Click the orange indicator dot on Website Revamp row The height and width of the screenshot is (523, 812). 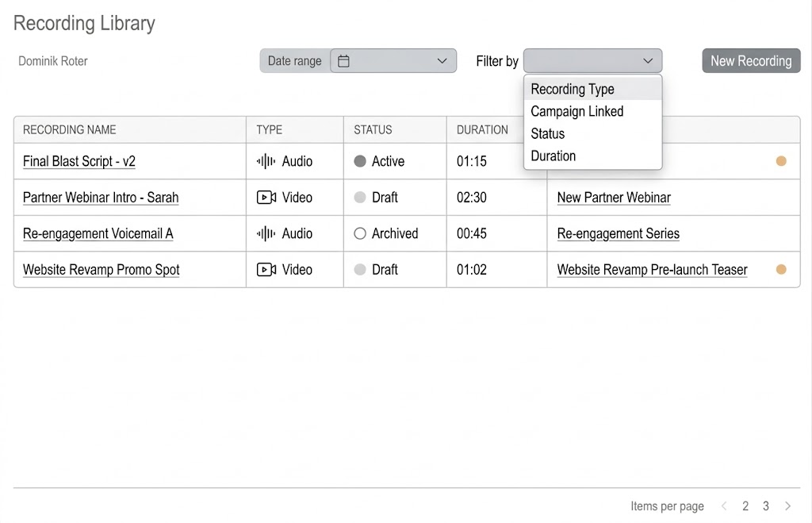781,270
